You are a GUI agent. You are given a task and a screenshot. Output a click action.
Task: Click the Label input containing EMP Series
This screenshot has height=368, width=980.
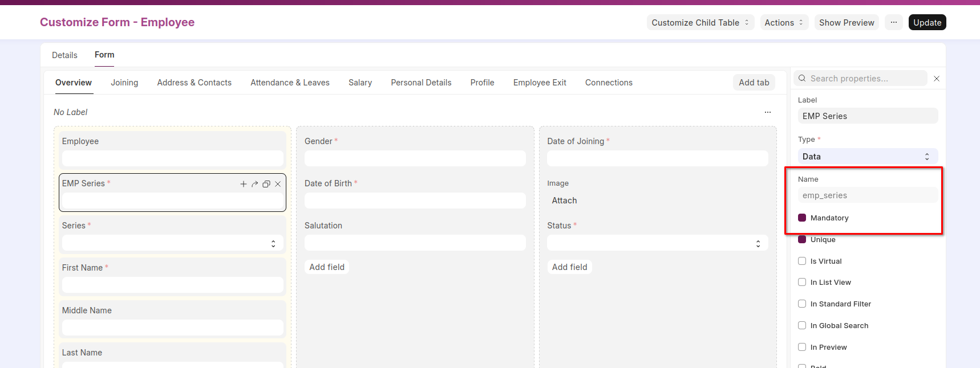coord(867,116)
